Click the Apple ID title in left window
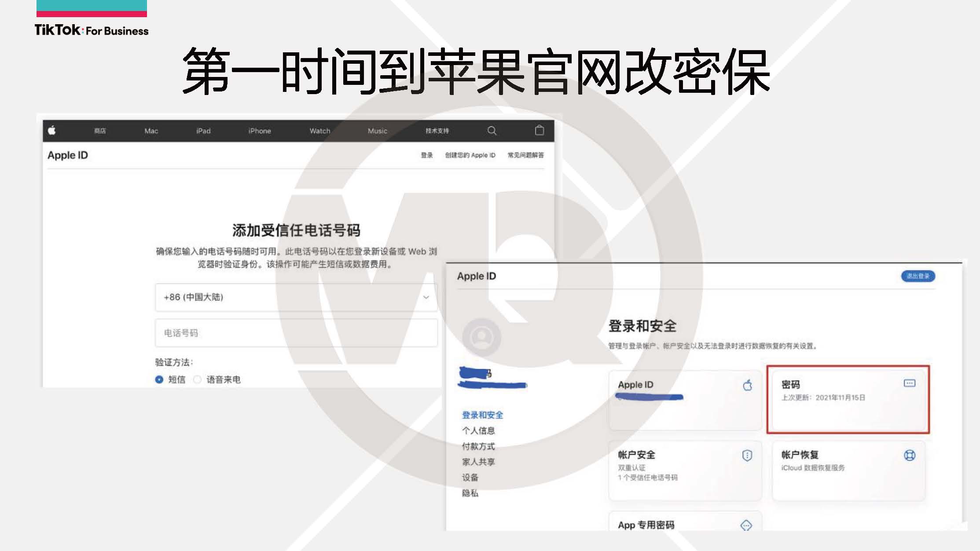The width and height of the screenshot is (980, 551). [68, 155]
